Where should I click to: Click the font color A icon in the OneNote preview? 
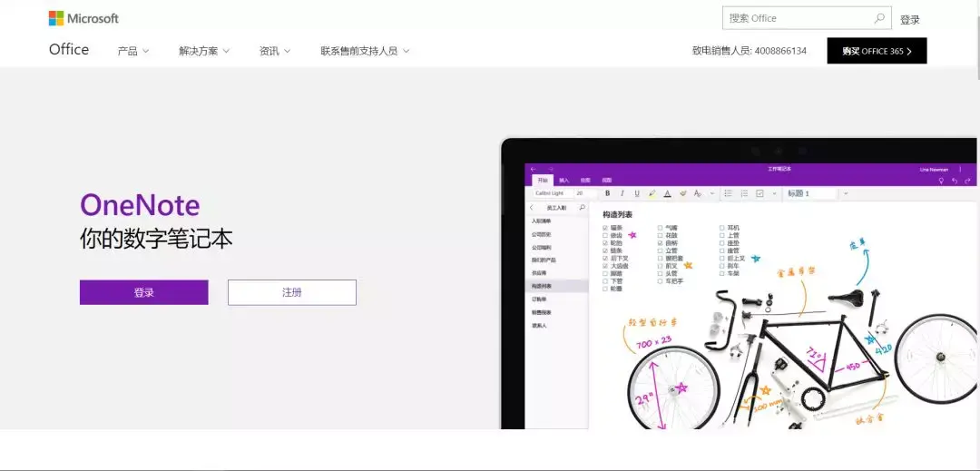667,193
